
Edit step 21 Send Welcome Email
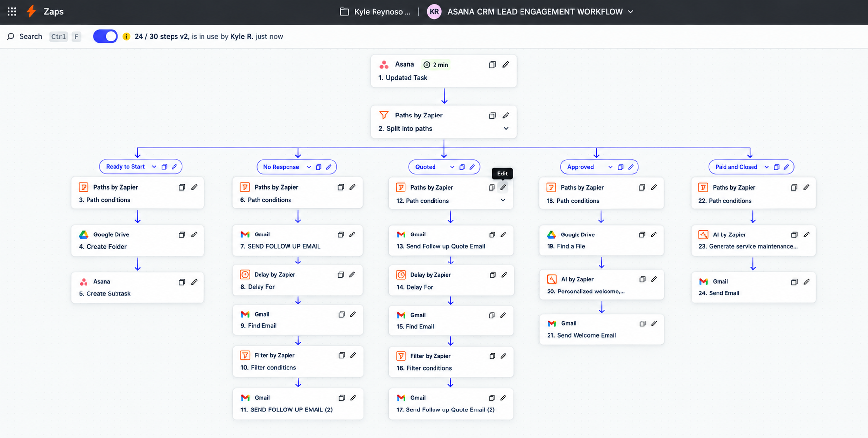[x=654, y=323]
